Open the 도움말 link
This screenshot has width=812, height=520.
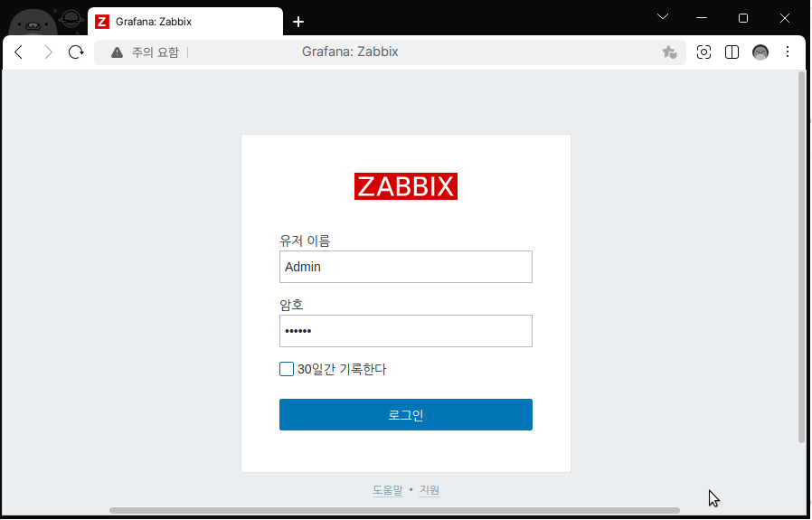387,490
